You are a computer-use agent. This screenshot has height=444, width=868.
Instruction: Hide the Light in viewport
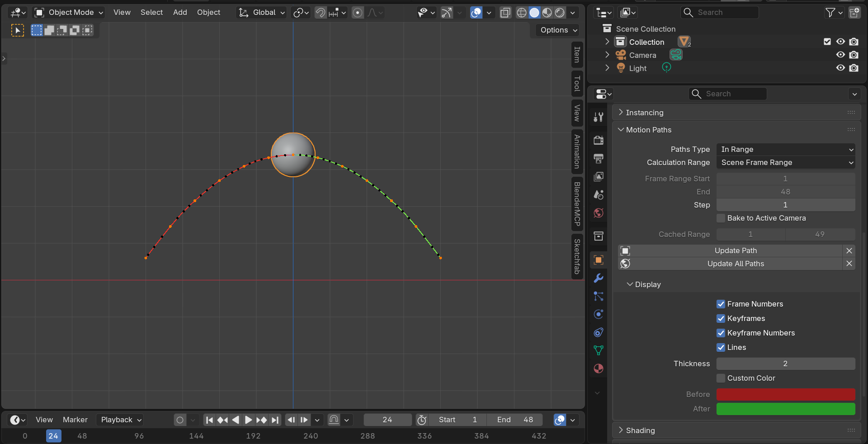(x=840, y=68)
